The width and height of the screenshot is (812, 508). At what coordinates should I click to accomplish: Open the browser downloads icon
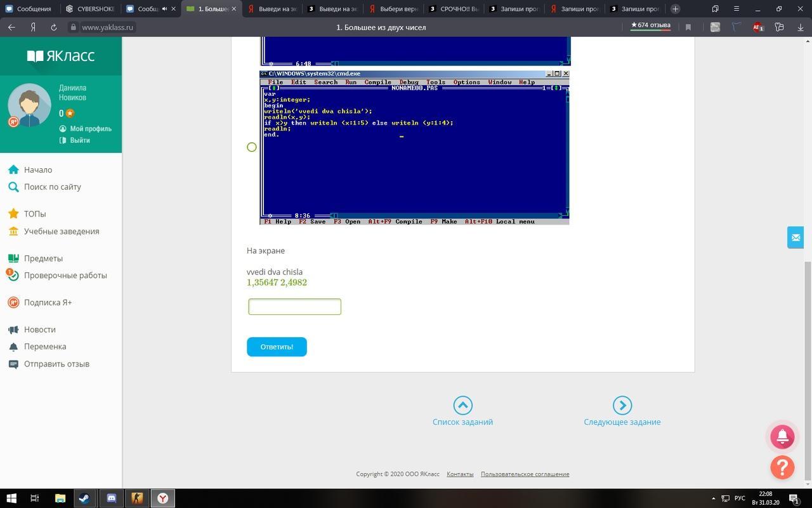coord(801,27)
